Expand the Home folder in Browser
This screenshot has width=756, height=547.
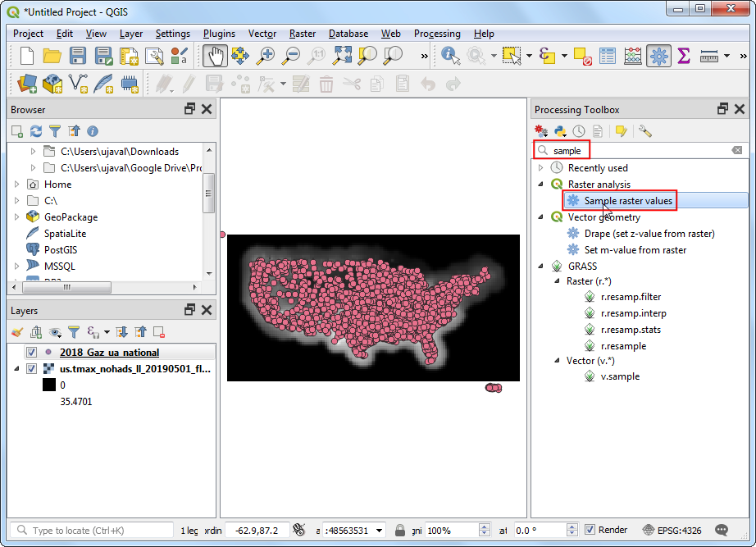click(17, 185)
